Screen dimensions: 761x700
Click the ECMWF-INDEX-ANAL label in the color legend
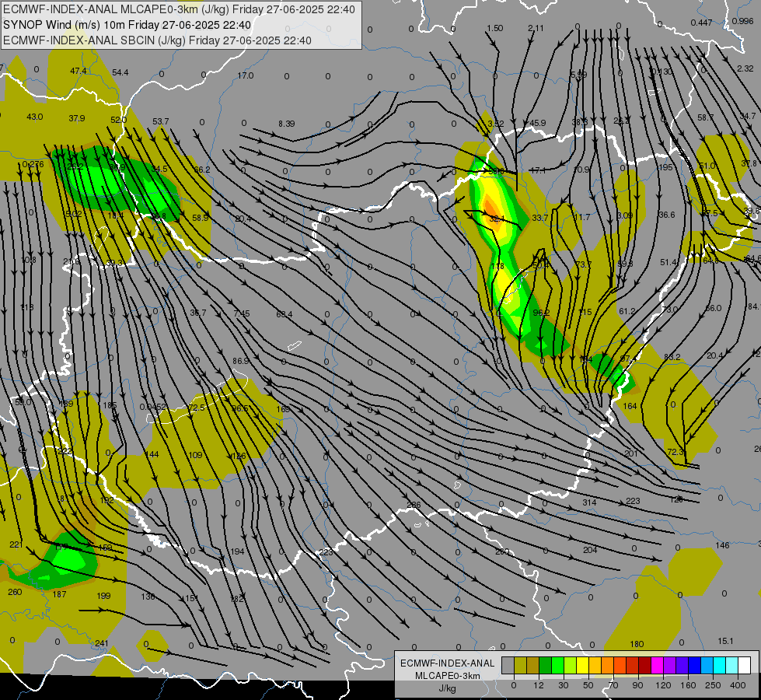(448, 663)
